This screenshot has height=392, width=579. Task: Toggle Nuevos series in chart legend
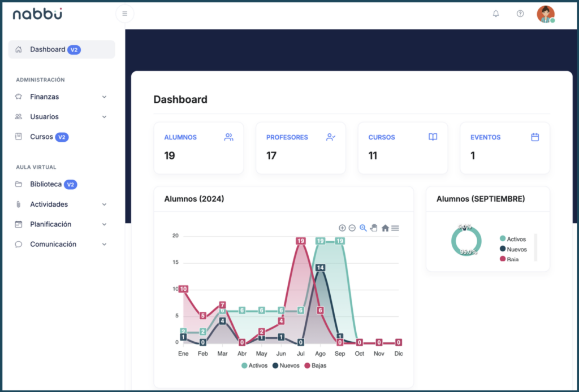pos(286,365)
